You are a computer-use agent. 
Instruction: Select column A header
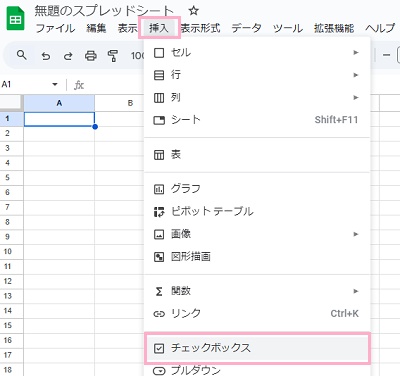59,103
